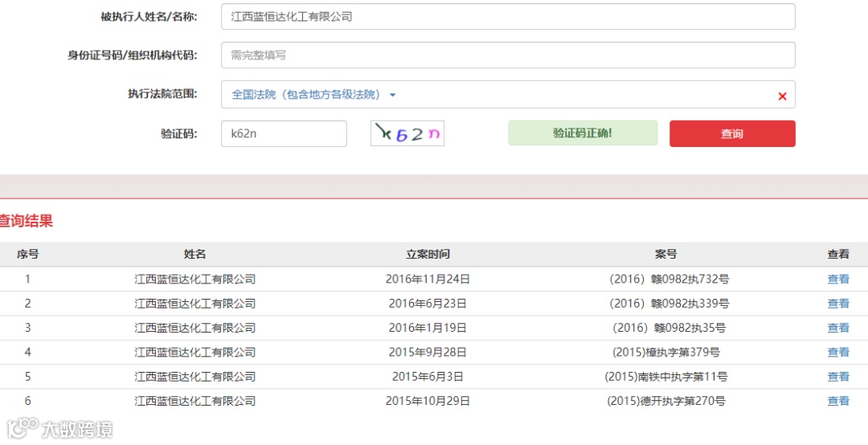Open 查看 for case 赣0982执339号
The height and width of the screenshot is (445, 868).
837,304
